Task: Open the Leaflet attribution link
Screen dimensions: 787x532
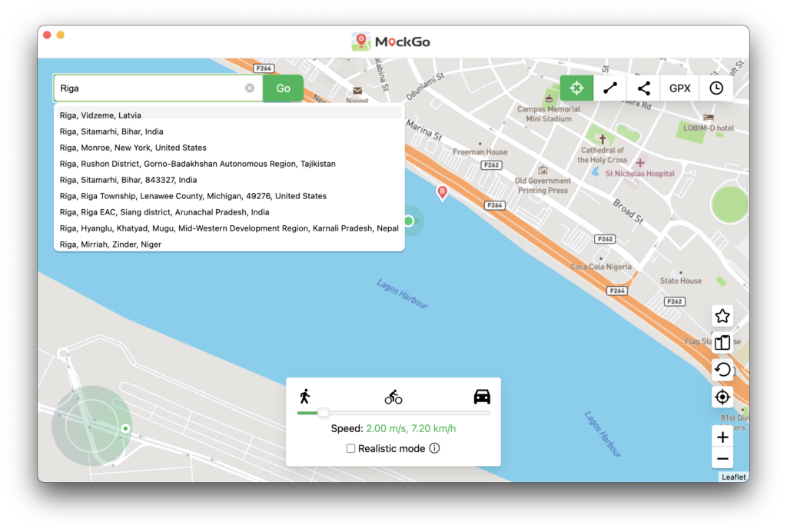Action: (x=733, y=477)
